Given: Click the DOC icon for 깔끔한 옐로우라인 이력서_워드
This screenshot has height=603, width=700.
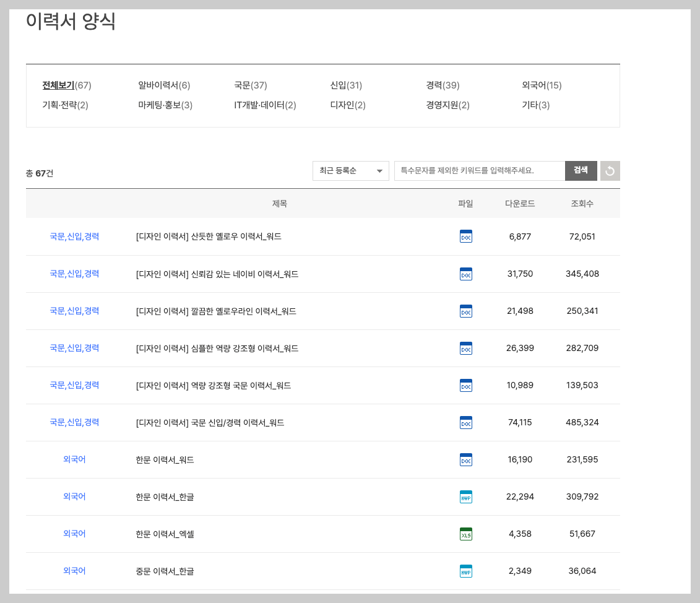Looking at the screenshot, I should click(x=466, y=311).
